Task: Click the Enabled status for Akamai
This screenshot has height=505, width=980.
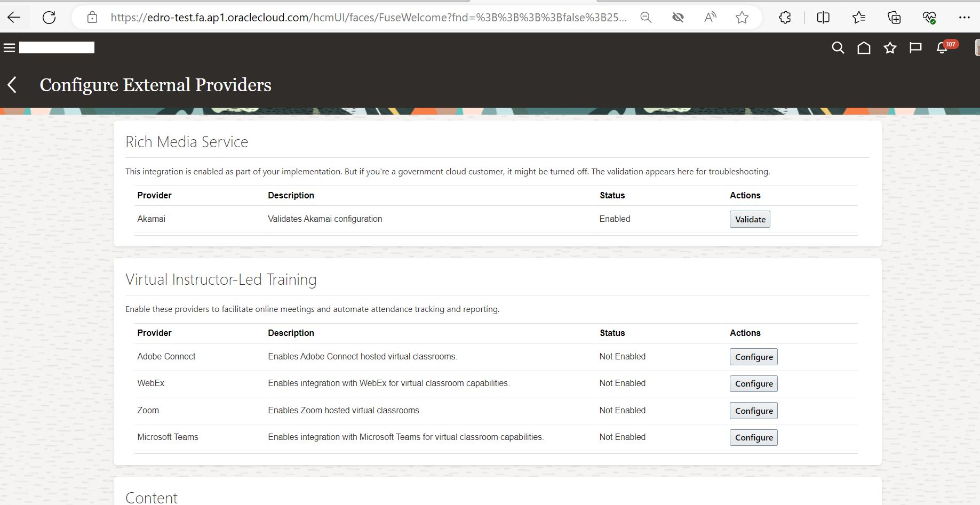Action: pyautogui.click(x=615, y=219)
